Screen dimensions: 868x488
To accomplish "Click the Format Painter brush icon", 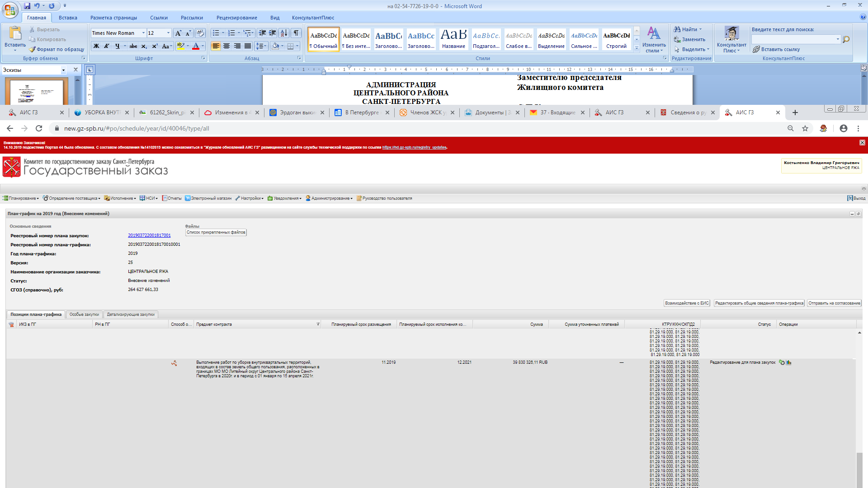I will click(x=32, y=49).
